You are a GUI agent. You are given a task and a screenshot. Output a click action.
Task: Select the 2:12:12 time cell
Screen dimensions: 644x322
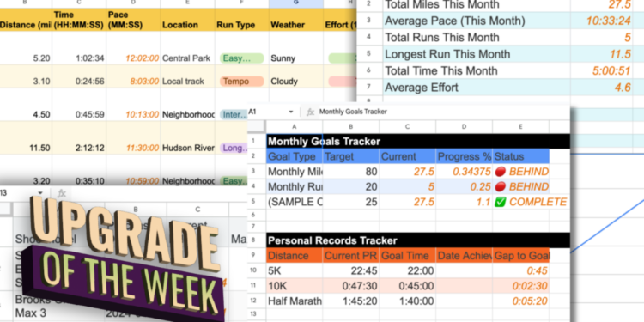click(79, 137)
